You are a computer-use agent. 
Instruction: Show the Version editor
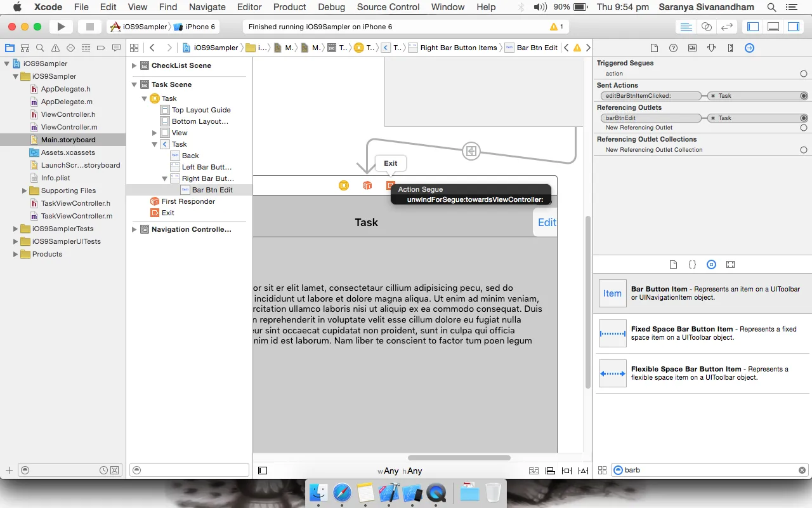(x=728, y=27)
